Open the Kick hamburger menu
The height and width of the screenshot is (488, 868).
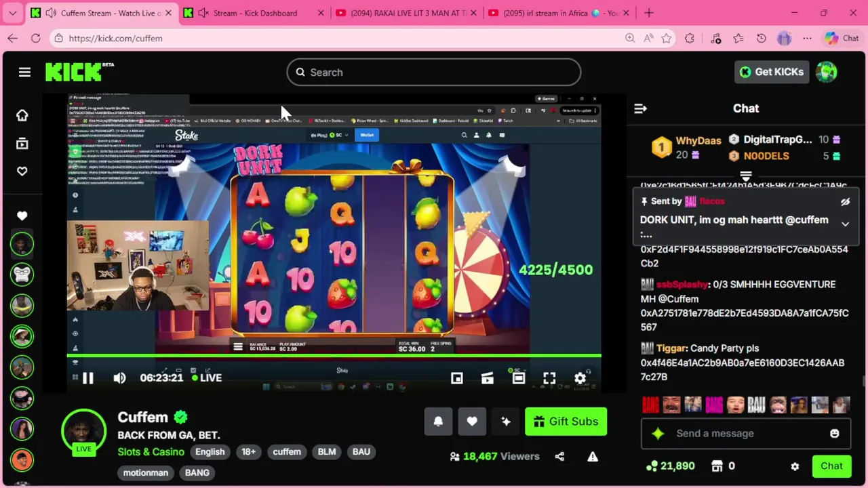(24, 72)
